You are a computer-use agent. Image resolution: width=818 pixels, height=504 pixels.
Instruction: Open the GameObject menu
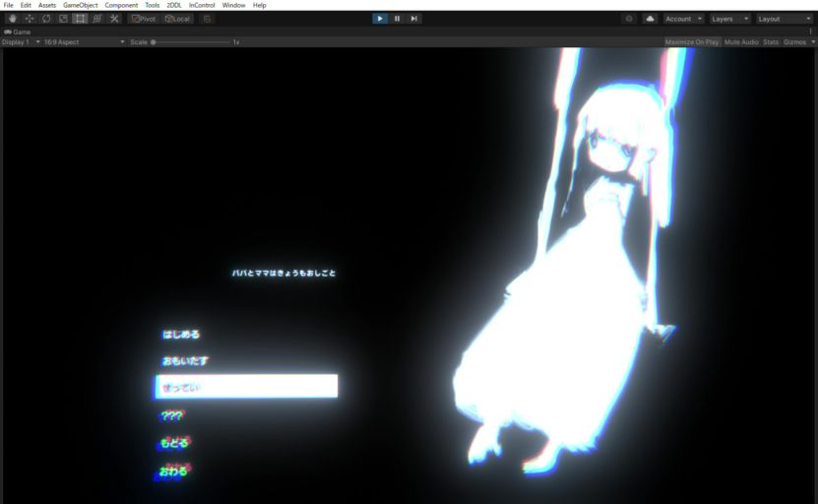point(81,5)
